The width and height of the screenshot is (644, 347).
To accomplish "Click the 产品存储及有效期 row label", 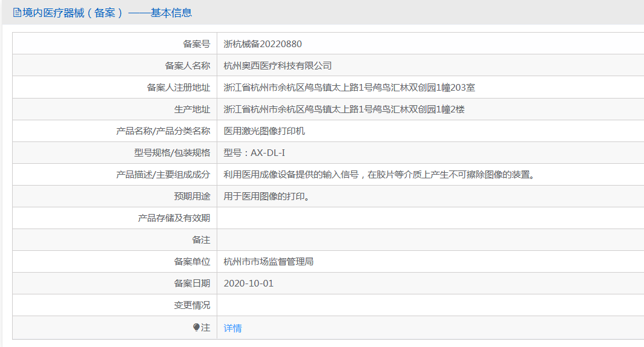I will tap(174, 218).
